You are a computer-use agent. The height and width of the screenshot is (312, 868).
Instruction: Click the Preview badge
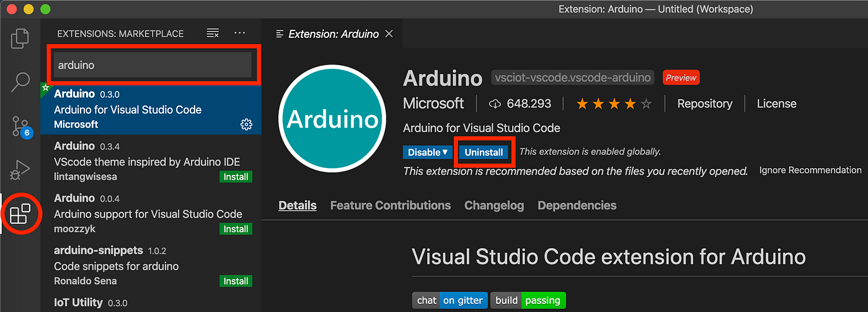[681, 78]
